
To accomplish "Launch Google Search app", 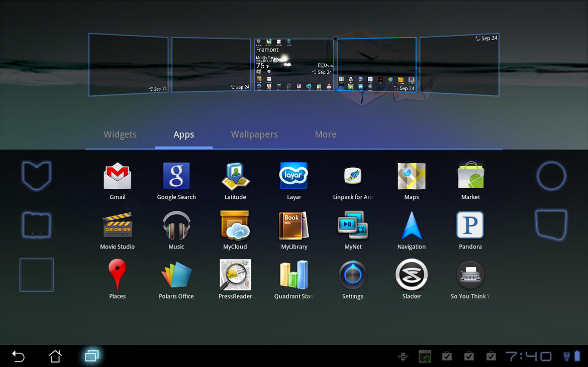I will pyautogui.click(x=176, y=177).
